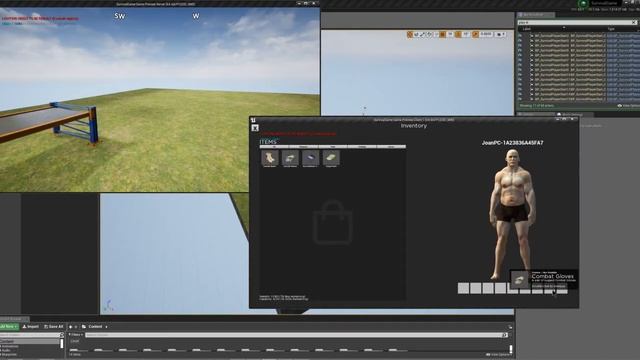Select the boots item in Inventory
640x360 pixels.
(270, 158)
